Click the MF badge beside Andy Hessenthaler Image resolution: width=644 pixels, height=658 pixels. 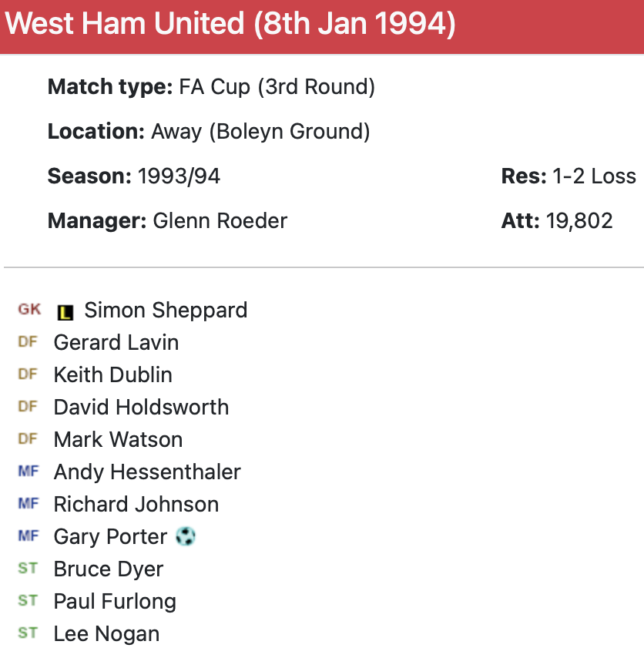pyautogui.click(x=28, y=472)
